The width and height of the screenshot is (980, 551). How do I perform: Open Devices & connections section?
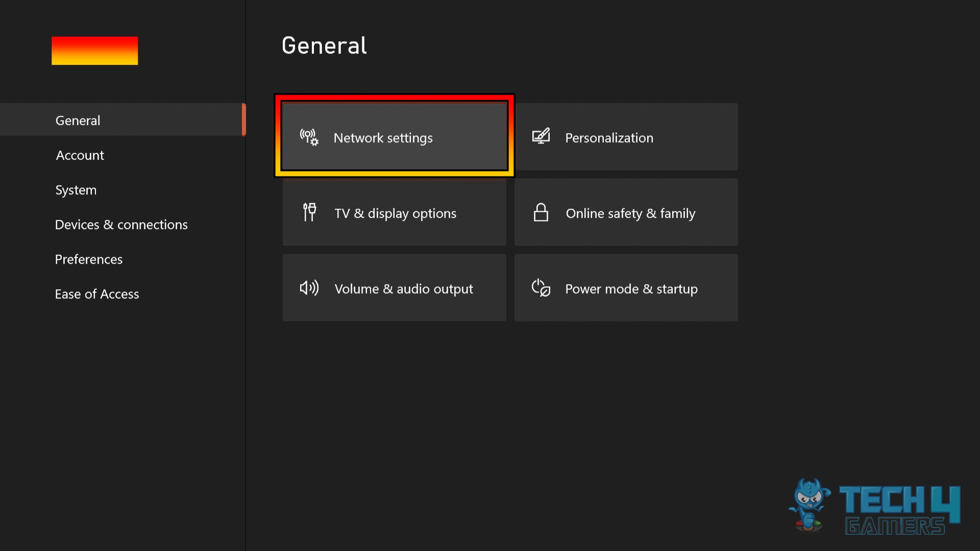[x=121, y=224]
